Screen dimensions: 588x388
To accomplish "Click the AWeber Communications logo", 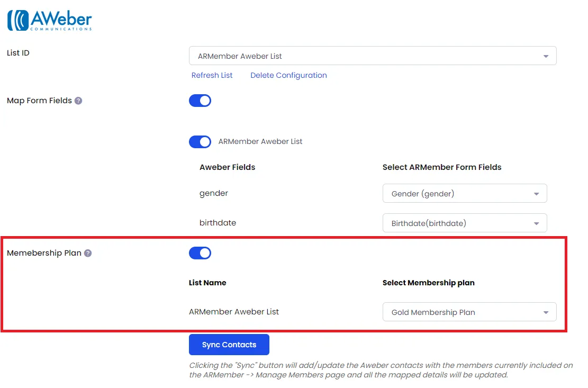I will (x=50, y=20).
